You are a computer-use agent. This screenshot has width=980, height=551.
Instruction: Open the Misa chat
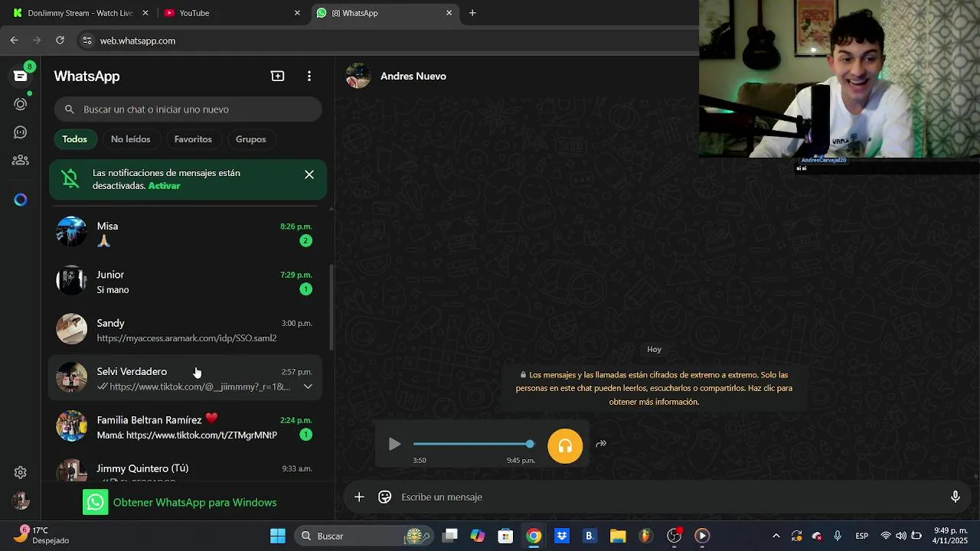[x=185, y=233]
